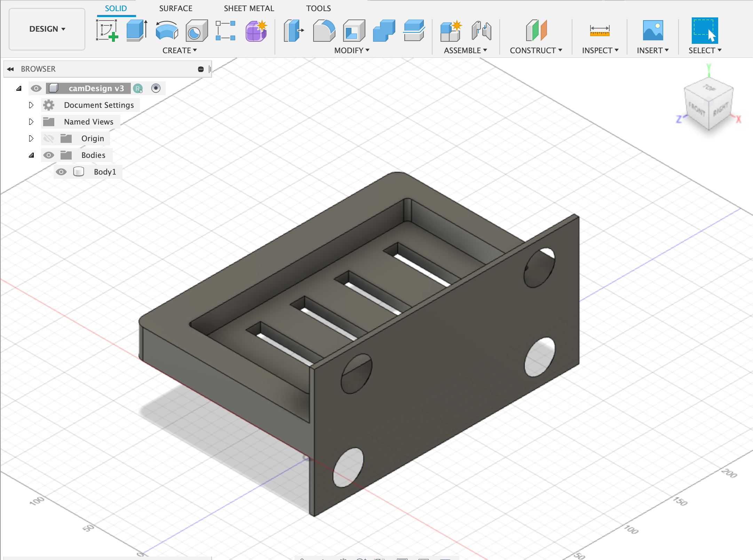753x560 pixels.
Task: Toggle visibility of the Origin folder
Action: tap(49, 138)
